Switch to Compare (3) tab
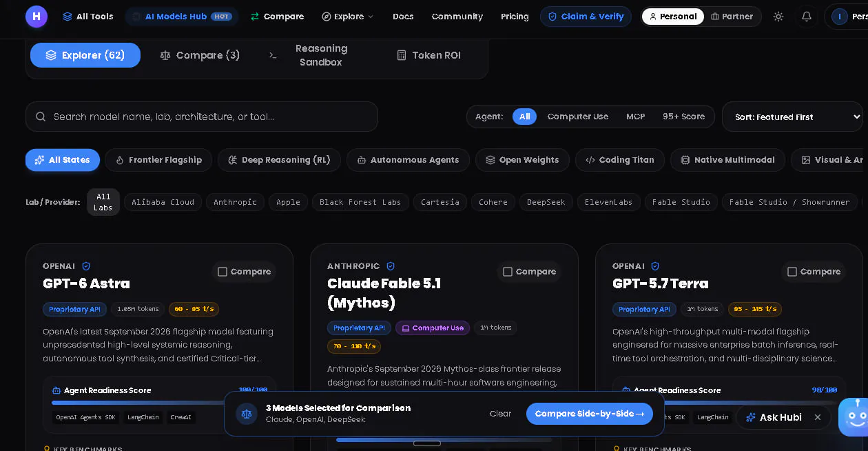The width and height of the screenshot is (868, 451). tap(200, 55)
